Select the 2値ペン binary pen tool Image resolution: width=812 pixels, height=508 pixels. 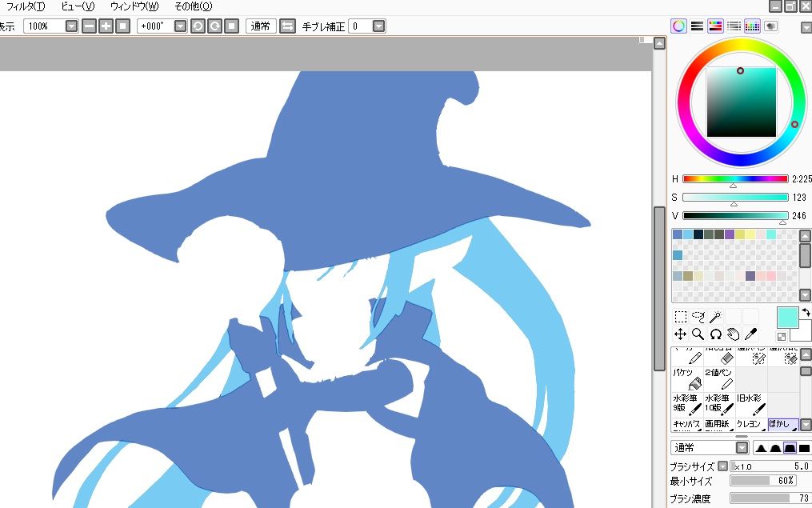point(719,379)
